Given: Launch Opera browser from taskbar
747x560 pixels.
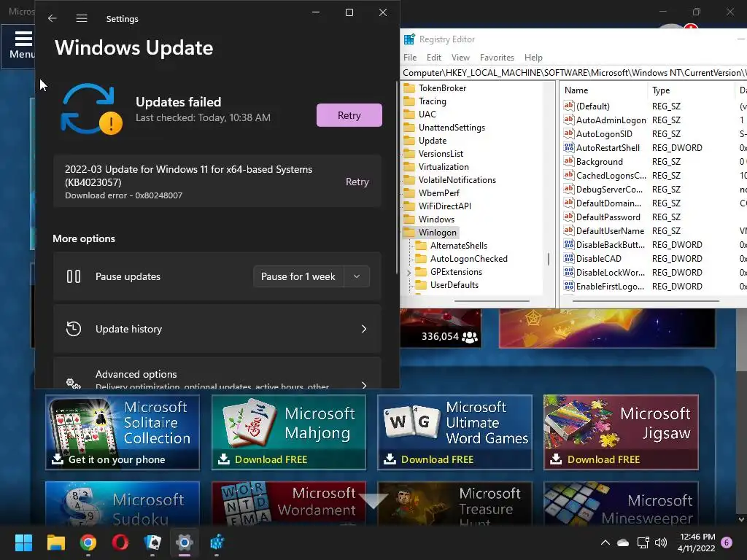Looking at the screenshot, I should 120,542.
